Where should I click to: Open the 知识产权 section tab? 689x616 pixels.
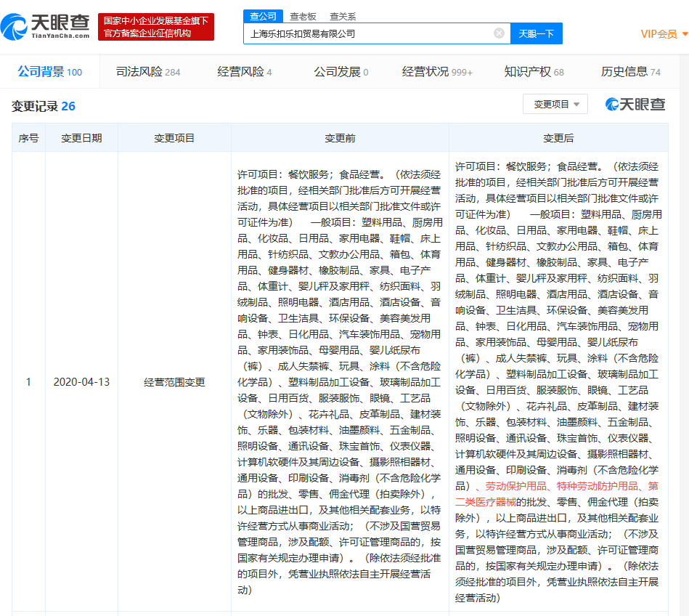pos(534,72)
